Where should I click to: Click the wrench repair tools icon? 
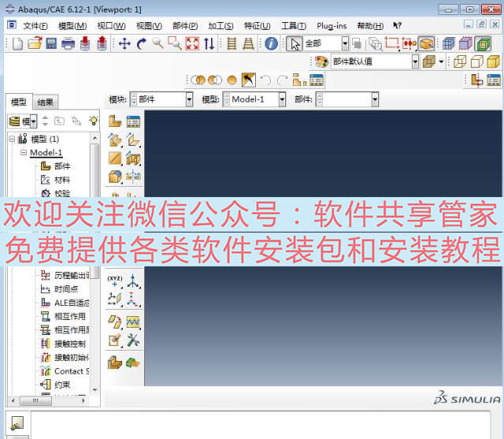point(133,340)
